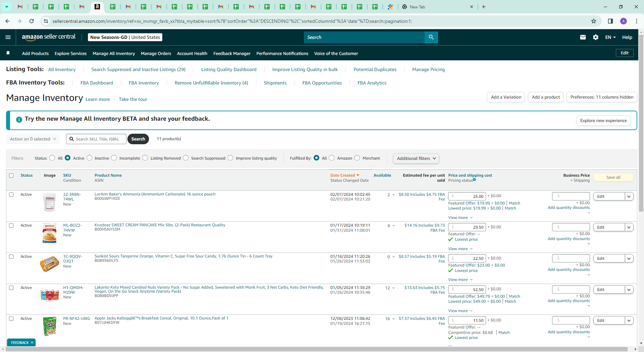The image size is (644, 352).
Task: Open a new browser tab with plus icon
Action: tap(484, 7)
